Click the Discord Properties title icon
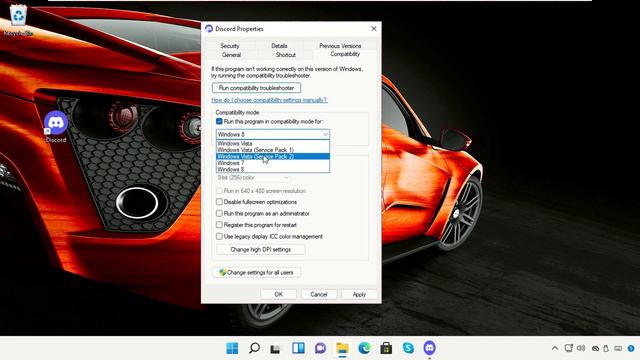The image size is (640, 360). [209, 29]
